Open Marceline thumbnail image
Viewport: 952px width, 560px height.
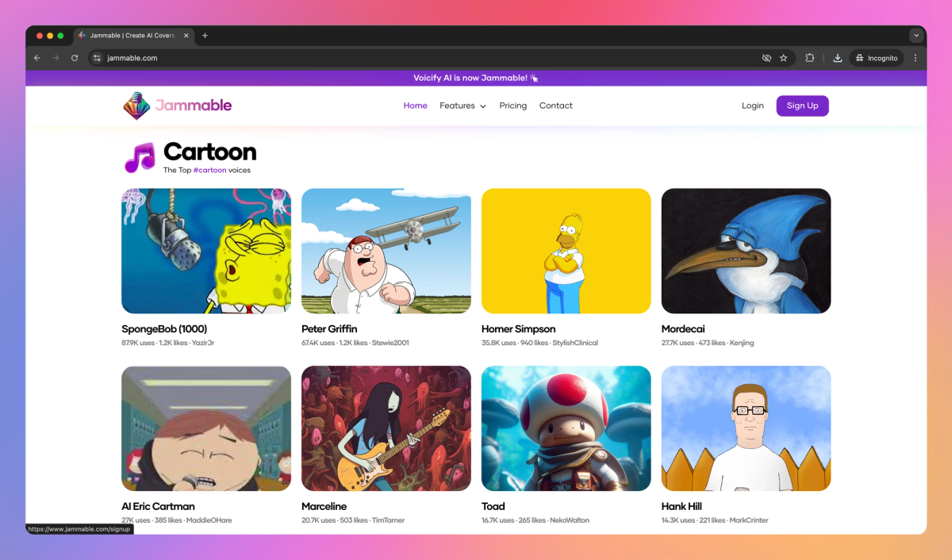click(x=386, y=428)
